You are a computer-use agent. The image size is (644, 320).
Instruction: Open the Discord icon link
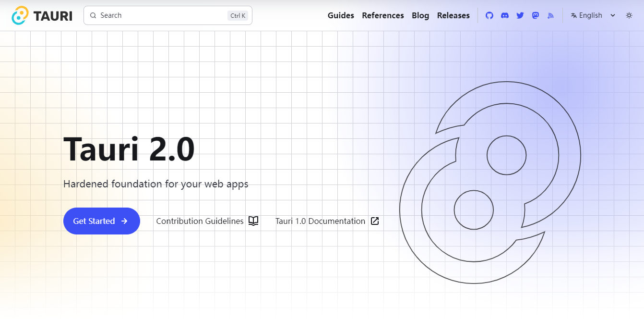(x=505, y=15)
